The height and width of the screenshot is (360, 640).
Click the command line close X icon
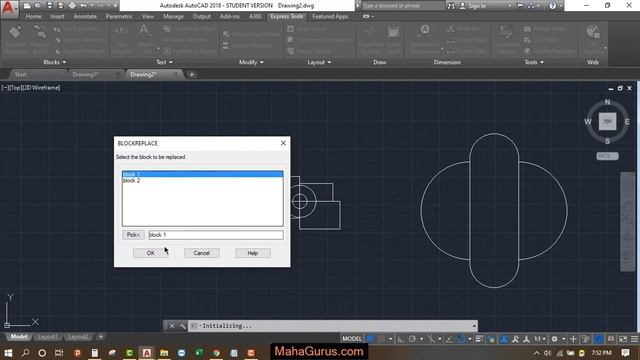(x=172, y=326)
